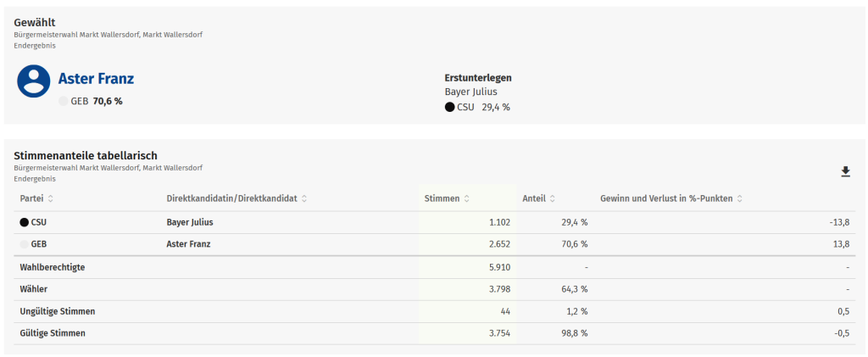Sort by Anteil column arrows
This screenshot has width=868, height=357.
click(553, 198)
